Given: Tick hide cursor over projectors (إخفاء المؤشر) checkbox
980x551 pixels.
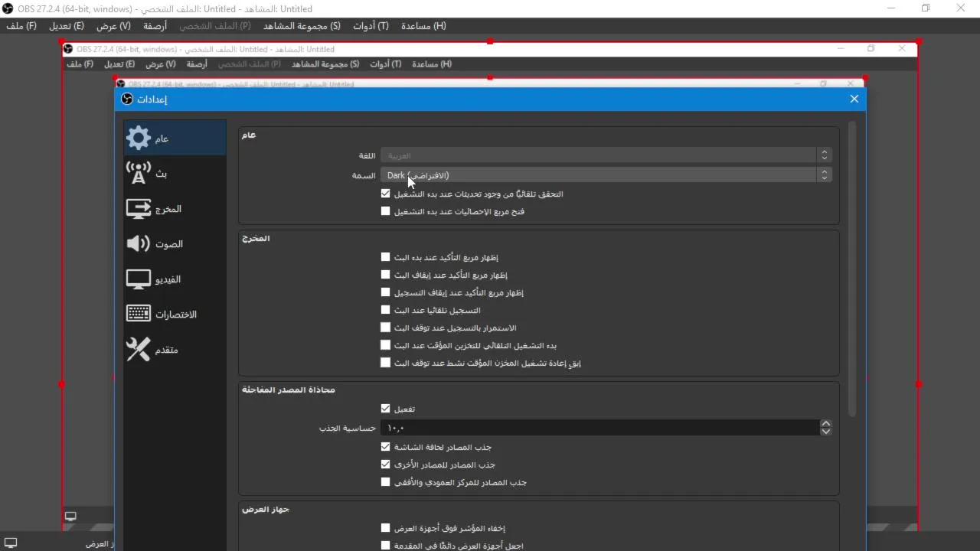Looking at the screenshot, I should pos(386,528).
